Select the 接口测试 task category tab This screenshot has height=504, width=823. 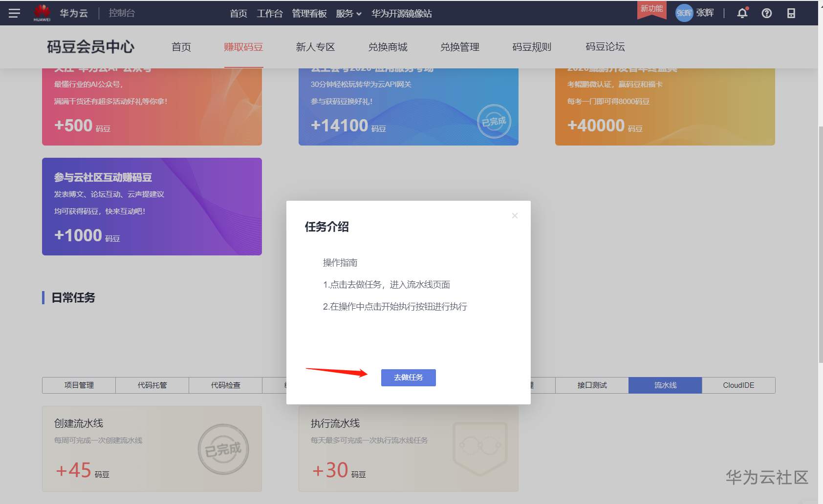(x=592, y=385)
